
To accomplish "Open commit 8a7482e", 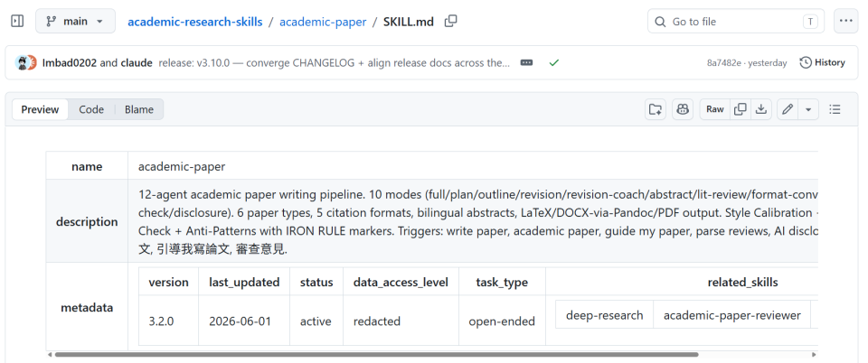I will (722, 63).
